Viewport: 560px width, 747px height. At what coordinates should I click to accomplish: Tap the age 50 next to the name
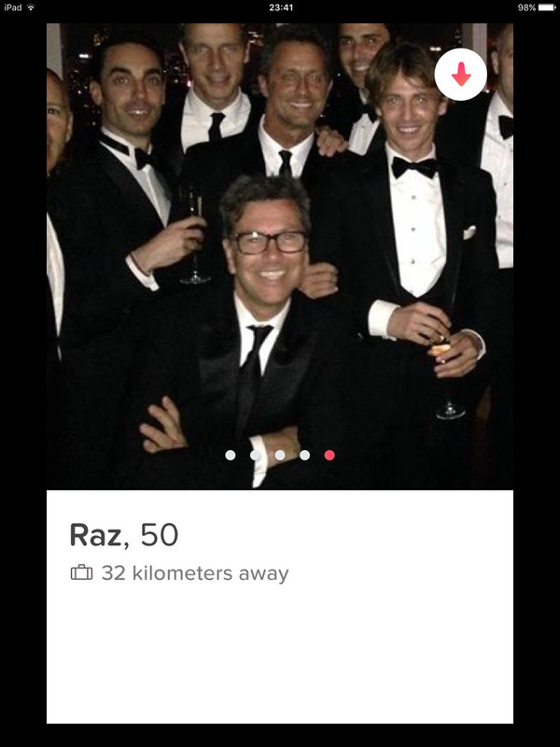click(160, 534)
